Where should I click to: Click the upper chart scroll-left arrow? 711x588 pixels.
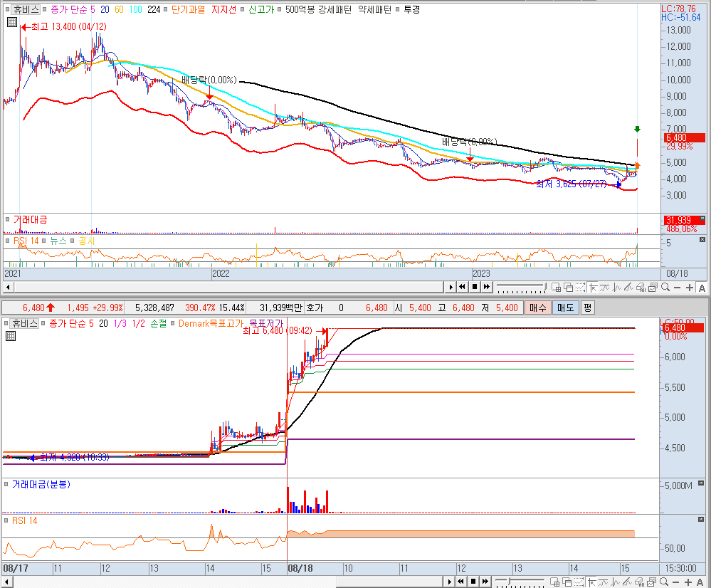[x=8, y=287]
